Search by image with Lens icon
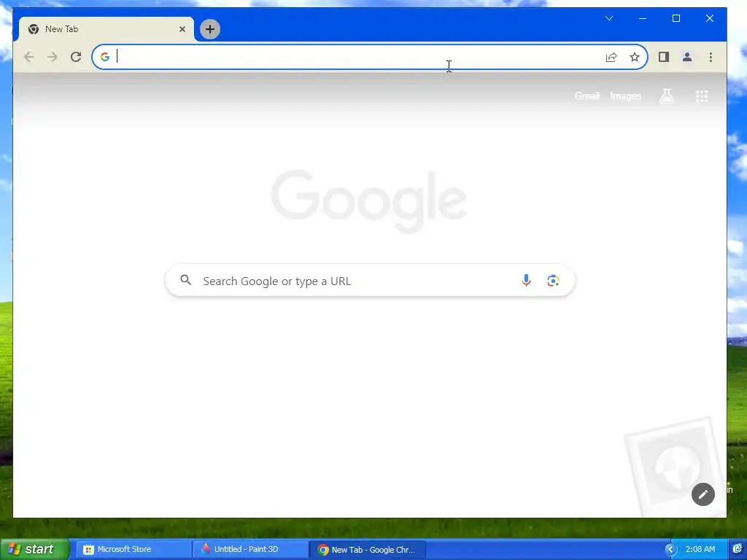 553,281
